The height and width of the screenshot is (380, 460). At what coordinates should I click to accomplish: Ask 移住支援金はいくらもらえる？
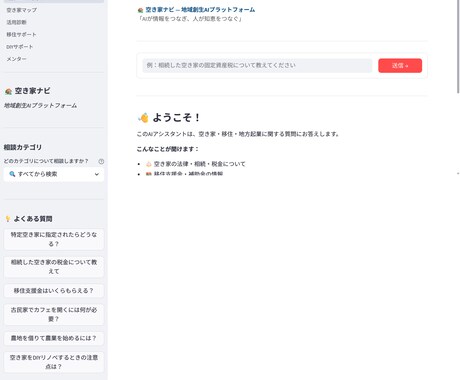pyautogui.click(x=54, y=291)
